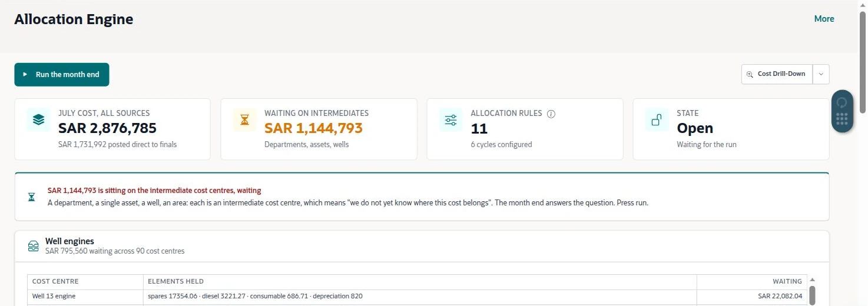This screenshot has width=868, height=306.
Task: Click the play icon inside Run button
Action: pos(25,75)
